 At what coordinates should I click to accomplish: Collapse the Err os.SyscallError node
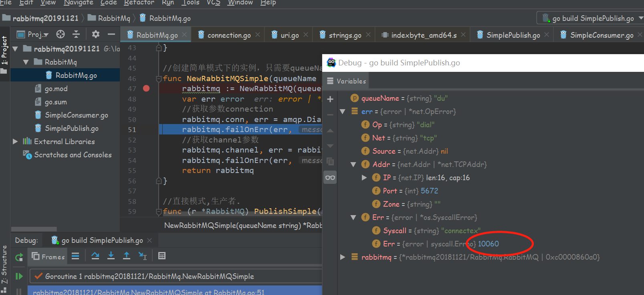pos(353,218)
